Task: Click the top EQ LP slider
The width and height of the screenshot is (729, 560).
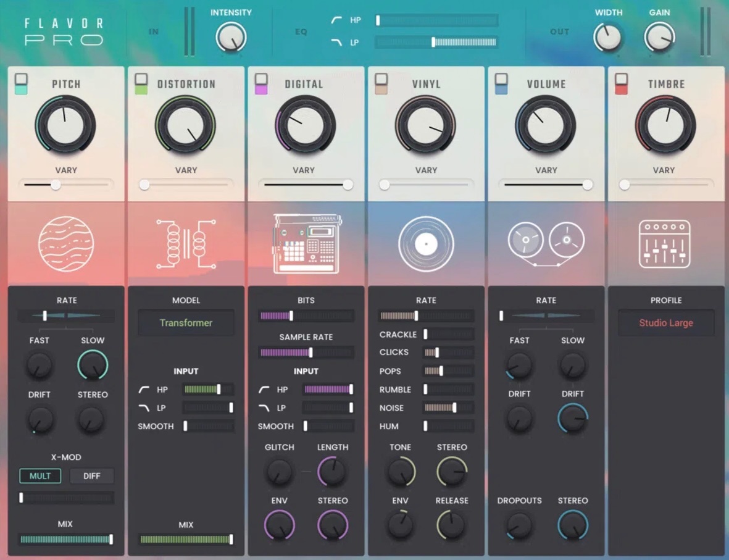Action: click(x=436, y=43)
